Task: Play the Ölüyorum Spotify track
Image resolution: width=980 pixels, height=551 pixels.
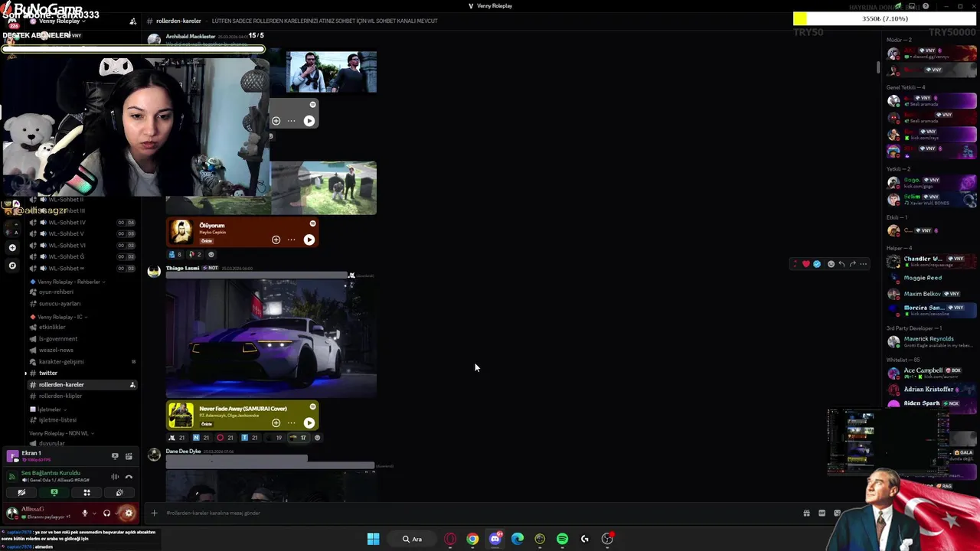Action: (309, 240)
